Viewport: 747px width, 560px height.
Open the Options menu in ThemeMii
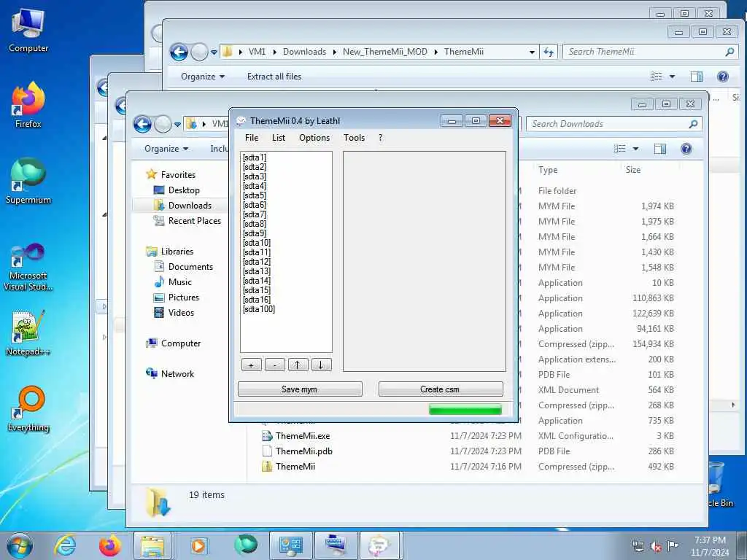coord(314,138)
